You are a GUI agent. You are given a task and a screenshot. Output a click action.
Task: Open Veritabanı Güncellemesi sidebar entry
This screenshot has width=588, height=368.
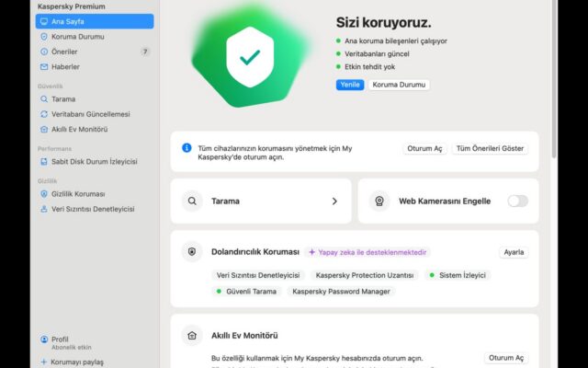pyautogui.click(x=95, y=114)
